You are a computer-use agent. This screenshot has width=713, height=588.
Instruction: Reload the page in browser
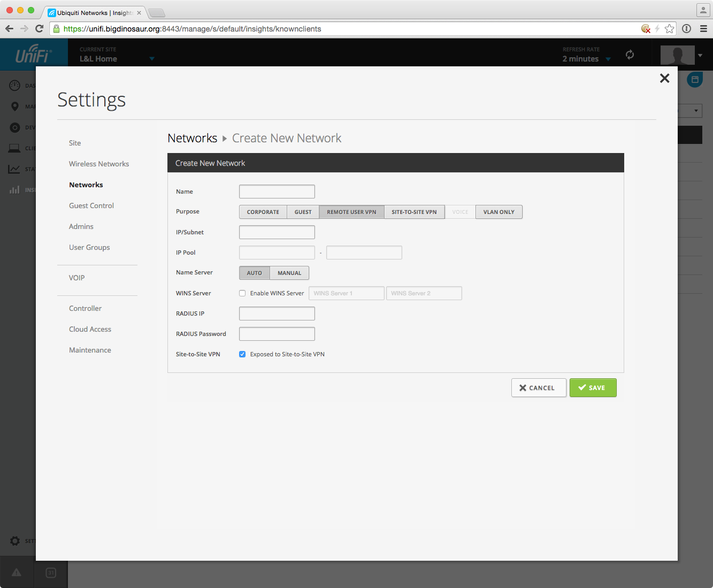coord(39,29)
